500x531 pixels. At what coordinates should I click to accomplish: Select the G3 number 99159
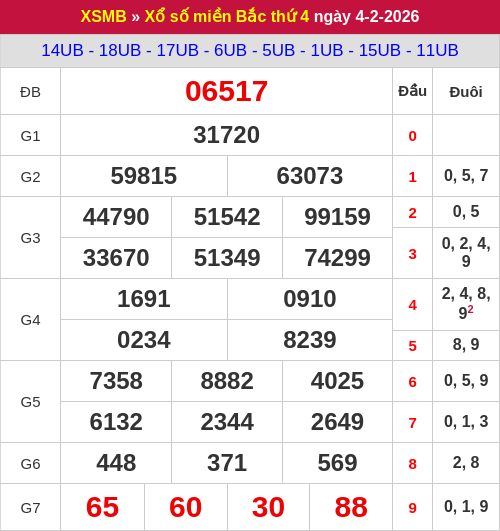click(x=337, y=217)
